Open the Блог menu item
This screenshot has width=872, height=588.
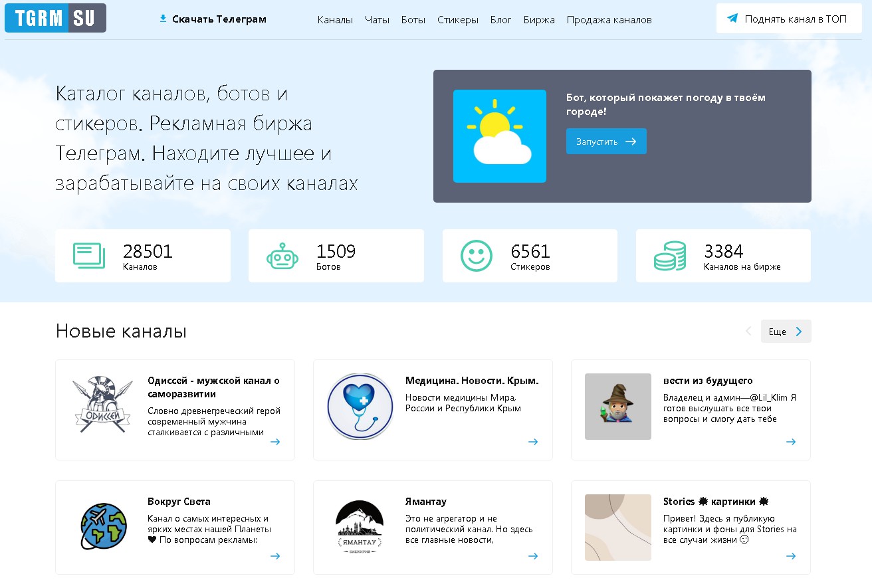tap(501, 20)
